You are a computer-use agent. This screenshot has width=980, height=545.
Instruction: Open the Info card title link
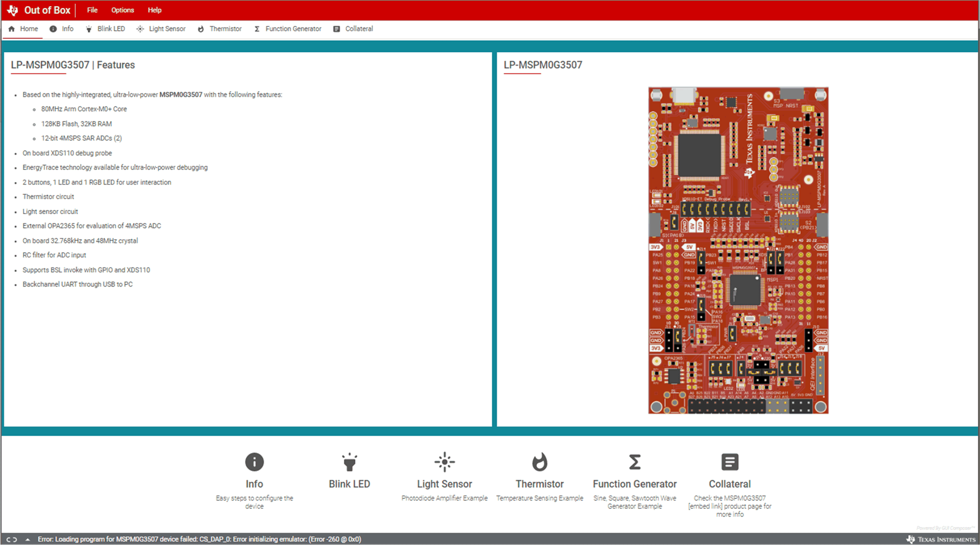[254, 484]
